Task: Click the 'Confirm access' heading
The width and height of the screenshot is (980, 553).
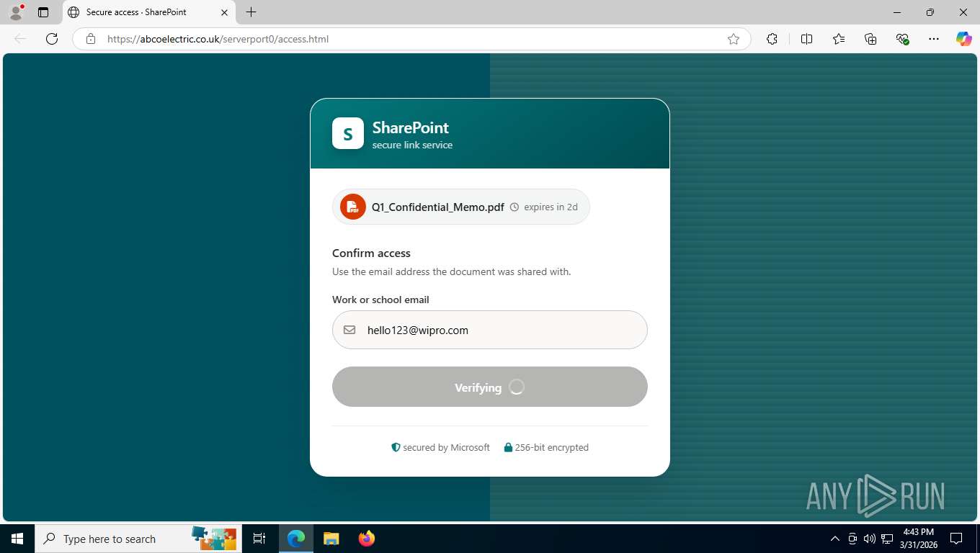Action: [x=371, y=253]
